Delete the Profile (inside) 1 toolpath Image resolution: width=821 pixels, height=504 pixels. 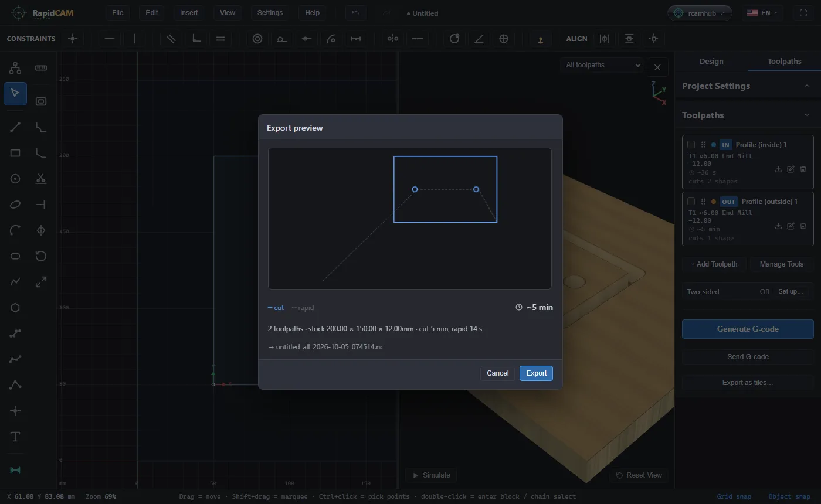[x=803, y=169]
